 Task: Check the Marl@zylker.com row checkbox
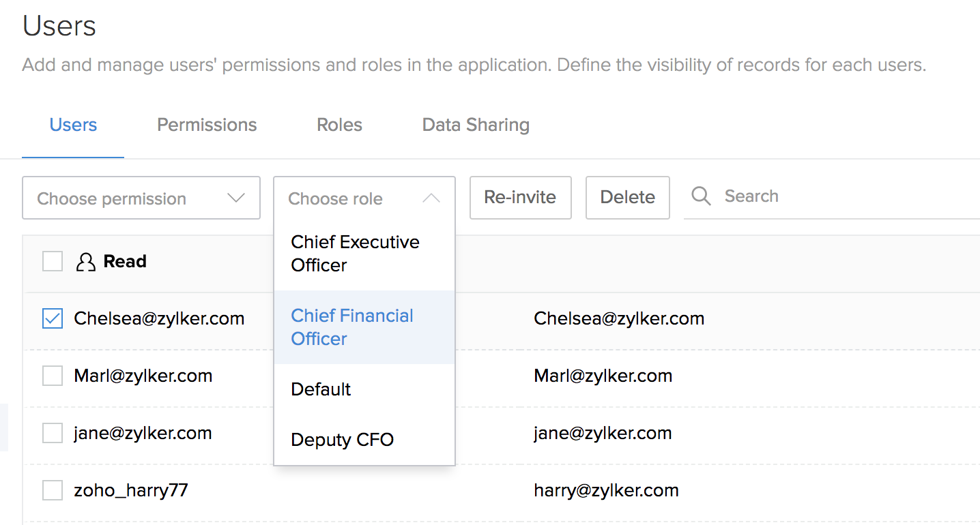tap(53, 376)
